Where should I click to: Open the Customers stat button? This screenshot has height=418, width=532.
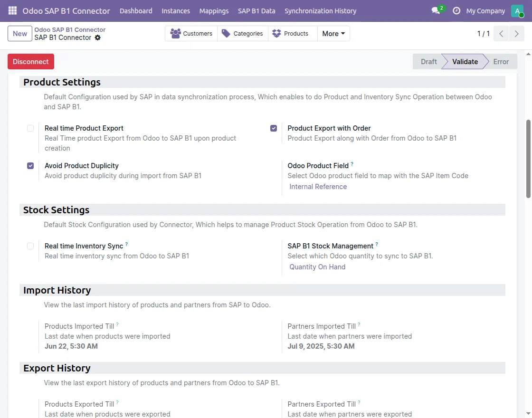point(191,34)
